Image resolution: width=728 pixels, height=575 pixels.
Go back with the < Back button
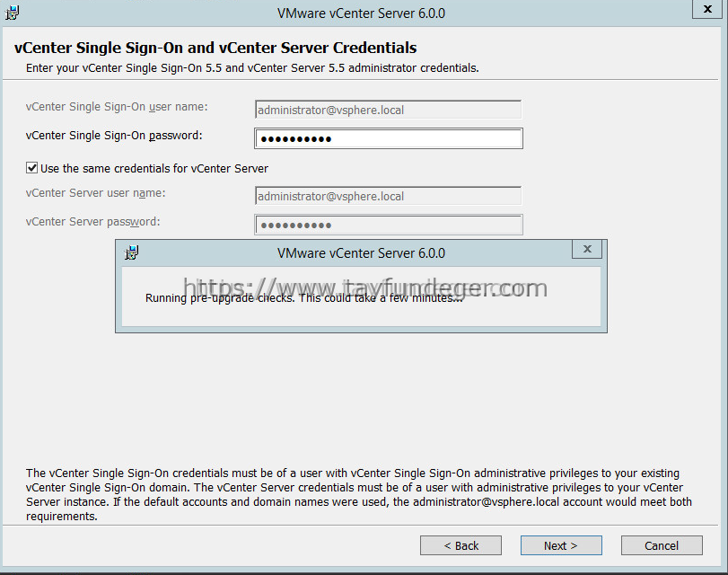coord(460,545)
